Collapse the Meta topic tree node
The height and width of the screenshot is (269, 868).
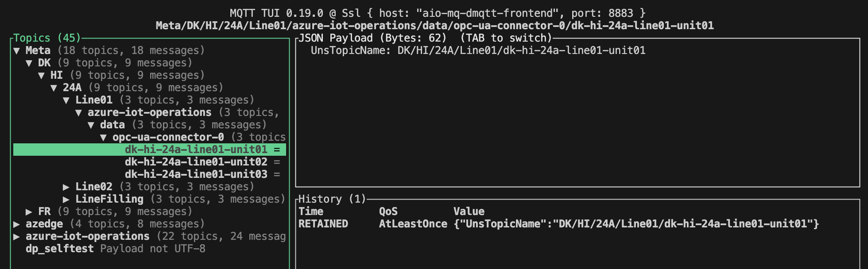coord(19,50)
